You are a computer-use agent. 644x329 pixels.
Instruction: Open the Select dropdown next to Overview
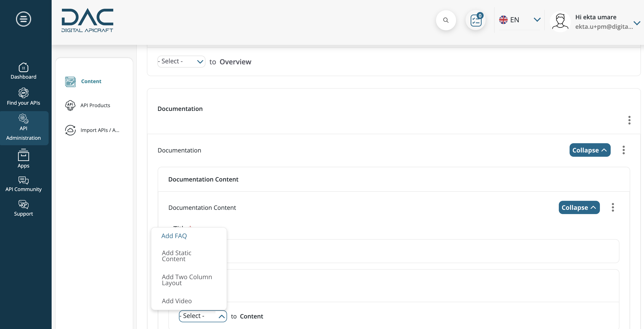181,62
